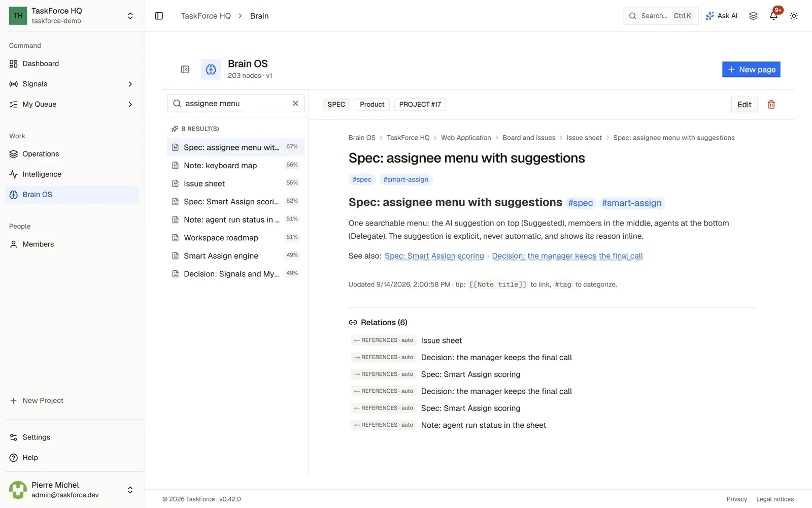Screen dimensions: 812x508
Task: Open notifications bell with 9+ badge
Action: tap(773, 16)
